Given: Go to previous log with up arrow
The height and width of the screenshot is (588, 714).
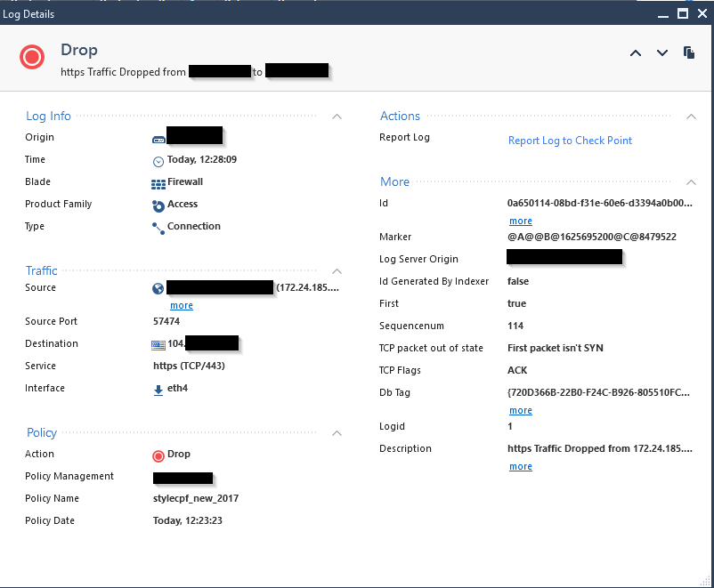Looking at the screenshot, I should [x=636, y=53].
